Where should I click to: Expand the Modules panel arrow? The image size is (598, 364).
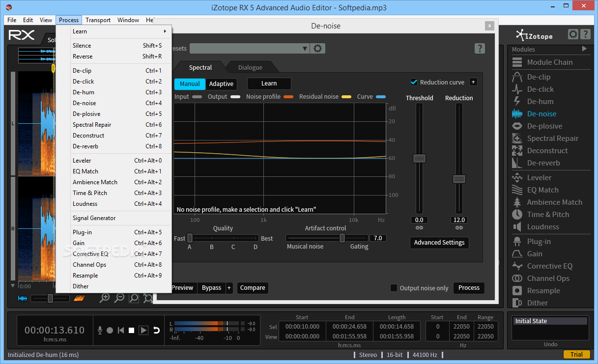[x=584, y=49]
